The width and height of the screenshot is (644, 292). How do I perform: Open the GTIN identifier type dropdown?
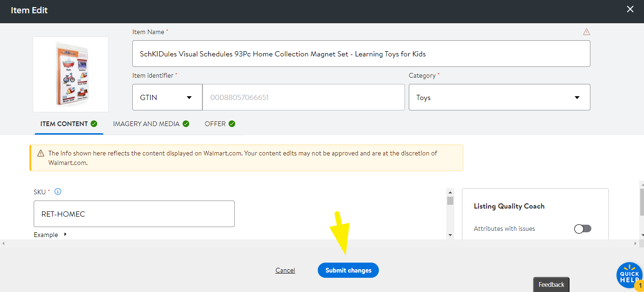coord(167,97)
